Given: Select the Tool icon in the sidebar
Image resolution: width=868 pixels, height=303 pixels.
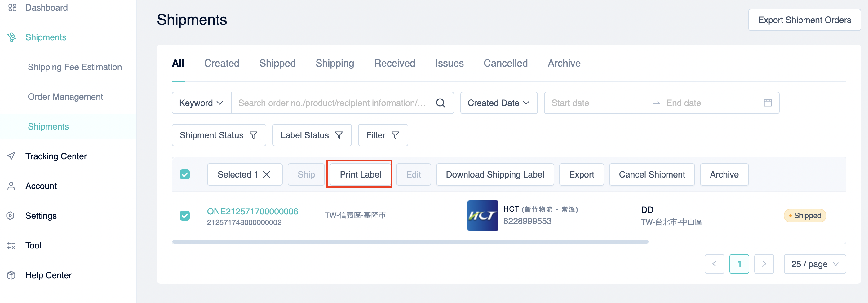Looking at the screenshot, I should coord(11,245).
